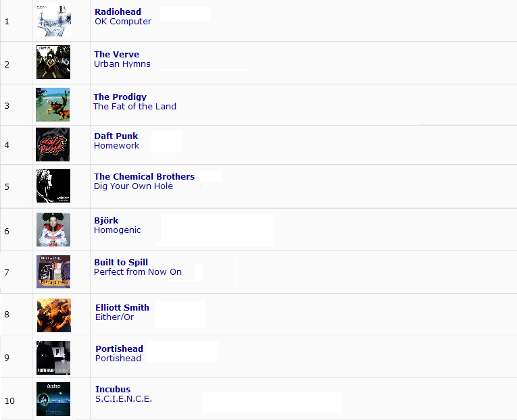
Task: Open the Homework album link
Action: point(117,146)
